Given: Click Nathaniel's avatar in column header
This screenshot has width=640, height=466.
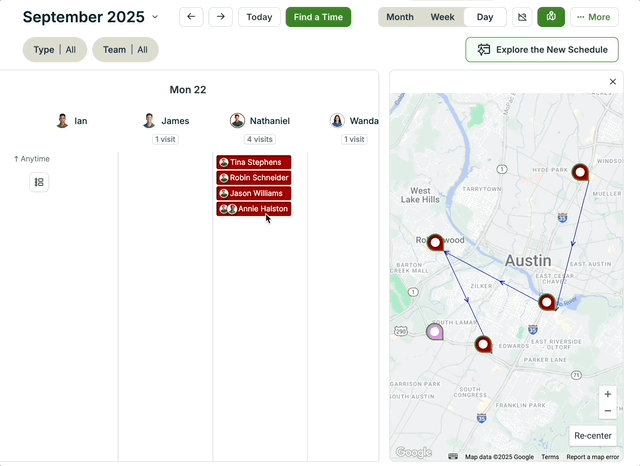Looking at the screenshot, I should 237,121.
